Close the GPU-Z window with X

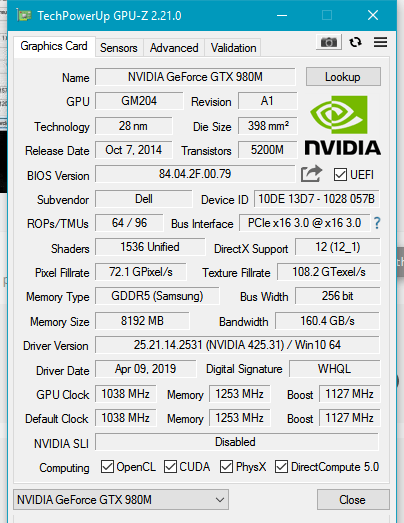click(x=373, y=15)
